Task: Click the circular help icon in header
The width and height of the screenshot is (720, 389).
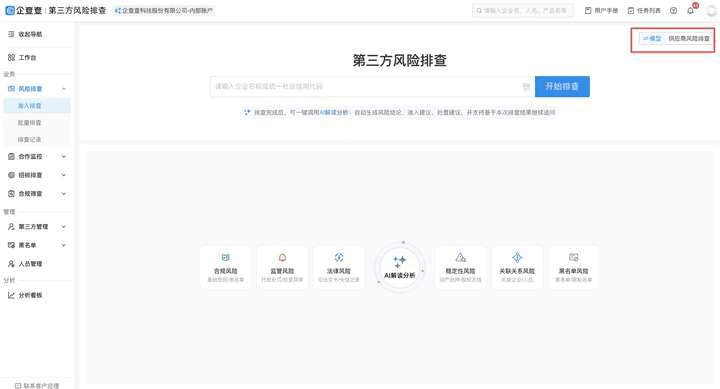Action: point(673,11)
